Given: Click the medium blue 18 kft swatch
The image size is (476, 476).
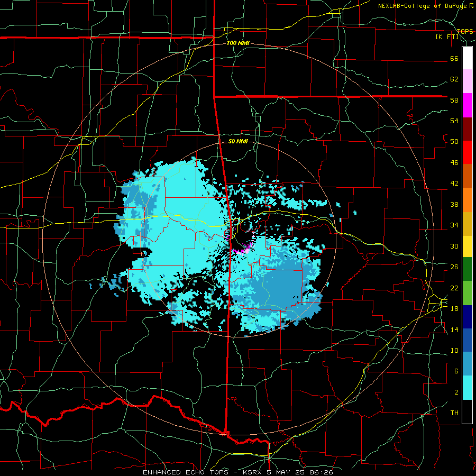Looking at the screenshot, I should [x=467, y=341].
